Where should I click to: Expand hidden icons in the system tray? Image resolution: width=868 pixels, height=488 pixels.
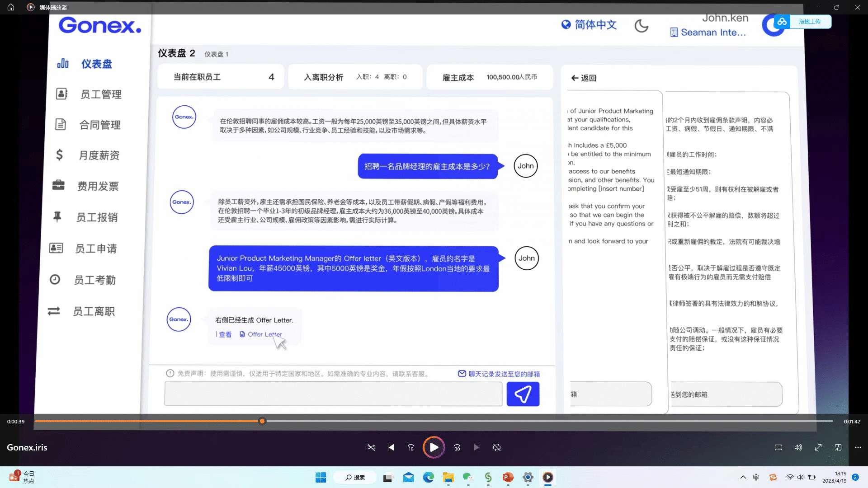[x=743, y=477]
